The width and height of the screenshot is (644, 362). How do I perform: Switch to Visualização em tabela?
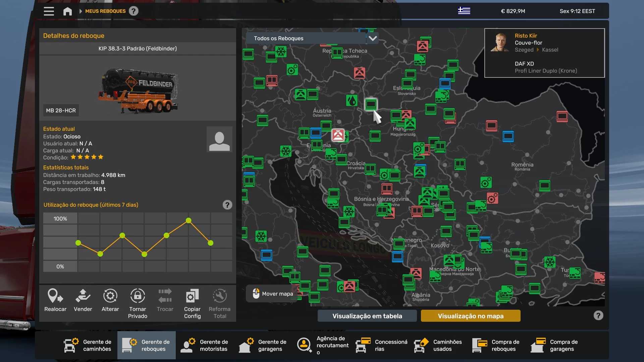[367, 316]
